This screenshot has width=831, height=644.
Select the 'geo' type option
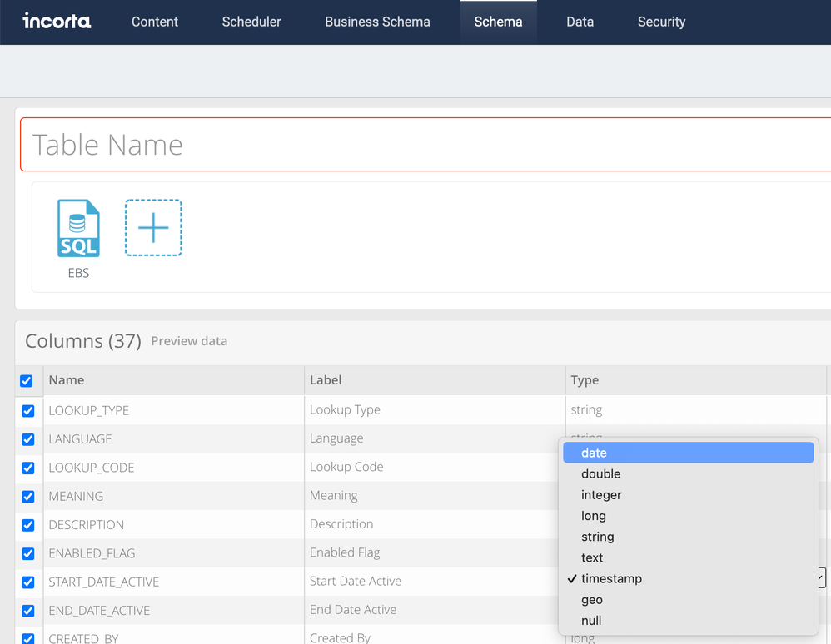591,600
